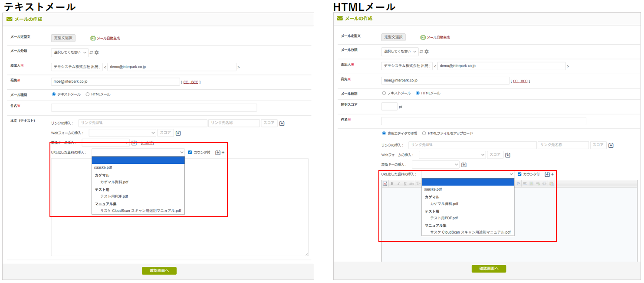Choose saaske.pdf in the text mail form's list
This screenshot has height=283, width=644.
(103, 167)
